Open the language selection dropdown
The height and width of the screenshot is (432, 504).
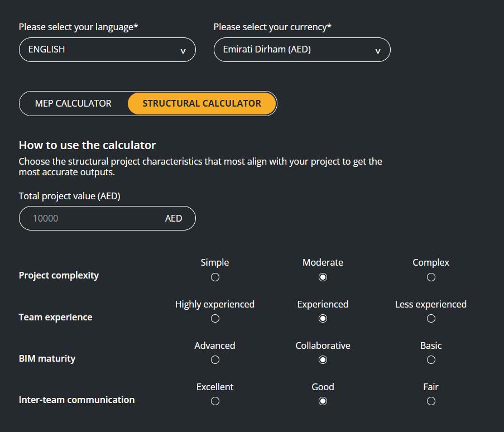[x=107, y=50]
